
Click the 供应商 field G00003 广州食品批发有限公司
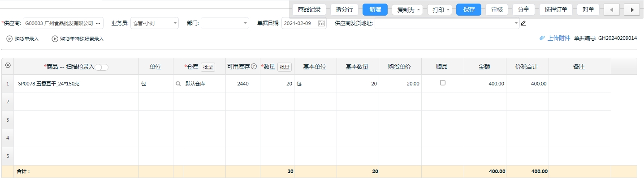pos(63,23)
